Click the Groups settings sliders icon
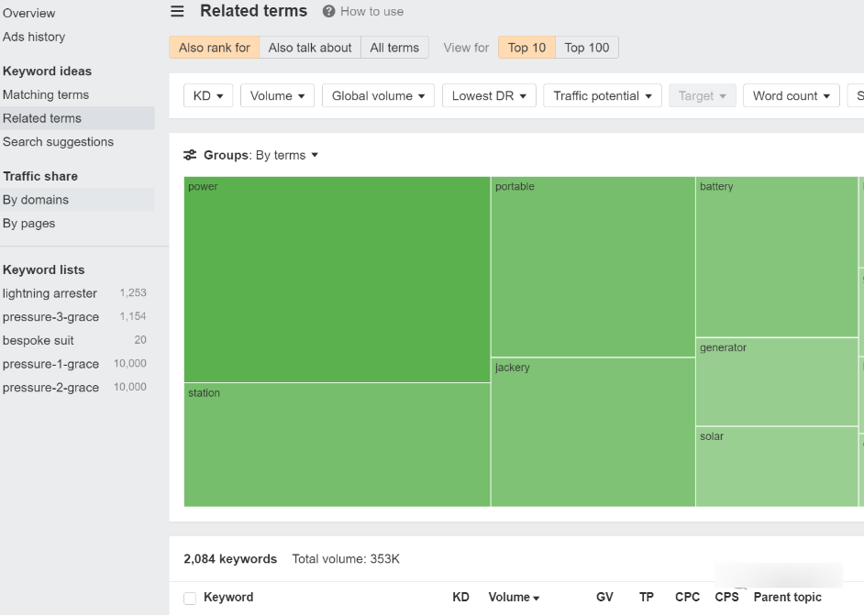Viewport: 864px width, 616px height. pos(190,156)
